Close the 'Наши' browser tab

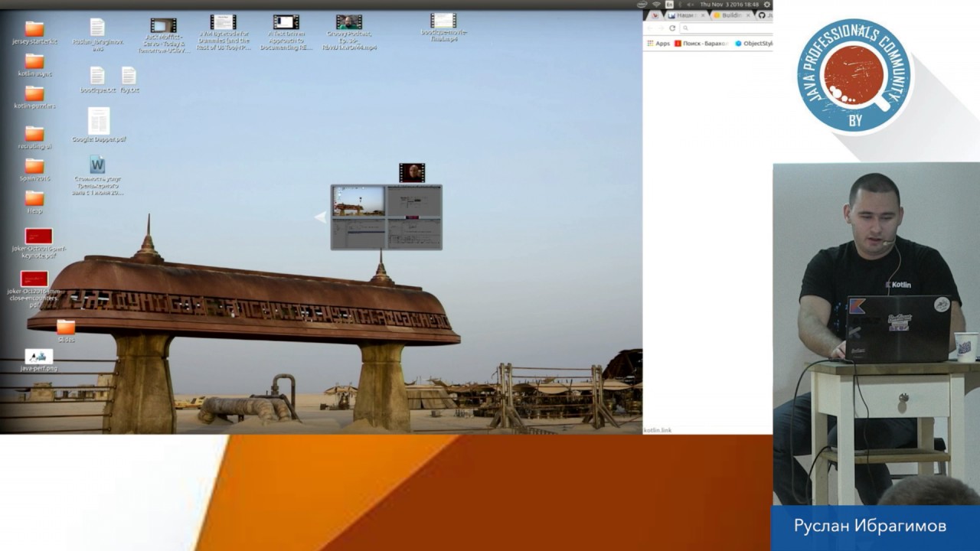pos(702,15)
